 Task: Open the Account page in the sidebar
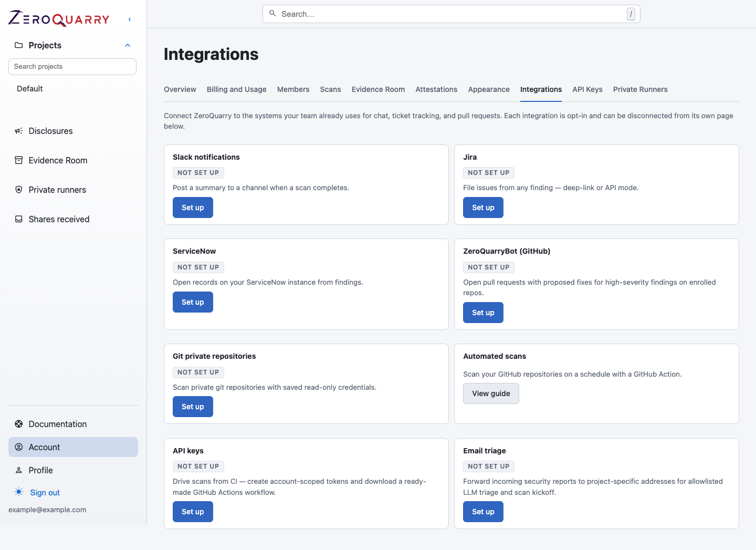coord(73,447)
